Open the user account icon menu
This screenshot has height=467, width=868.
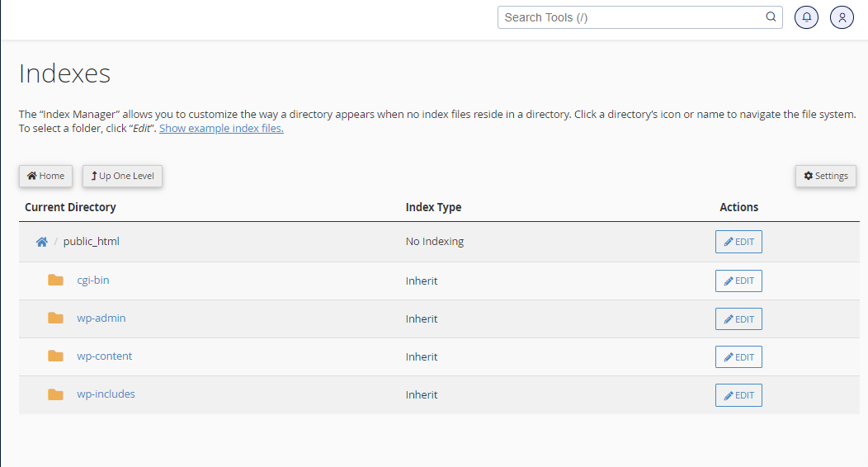[x=842, y=17]
